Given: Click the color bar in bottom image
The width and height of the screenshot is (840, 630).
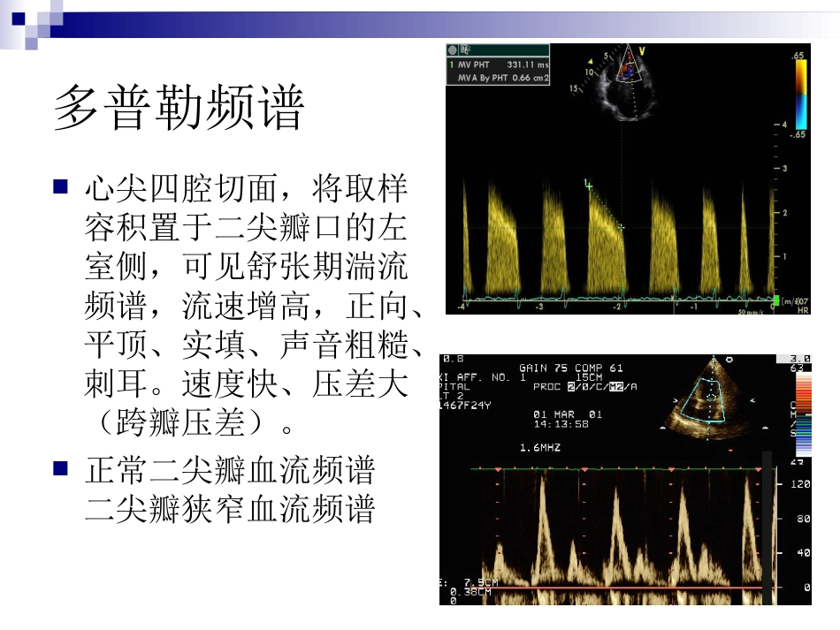Looking at the screenshot, I should click(x=804, y=414).
